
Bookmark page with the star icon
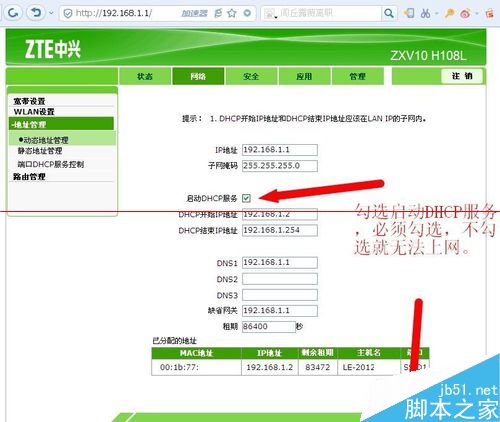(232, 13)
